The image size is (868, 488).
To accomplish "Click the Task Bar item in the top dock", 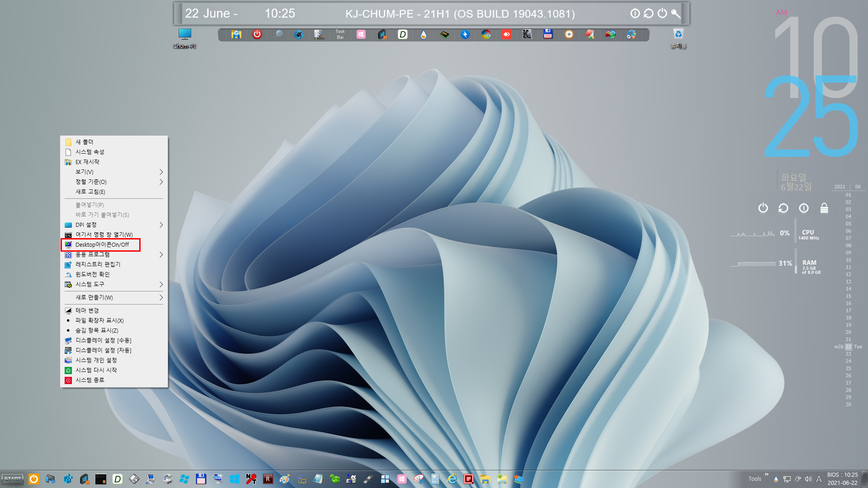I will pos(340,34).
